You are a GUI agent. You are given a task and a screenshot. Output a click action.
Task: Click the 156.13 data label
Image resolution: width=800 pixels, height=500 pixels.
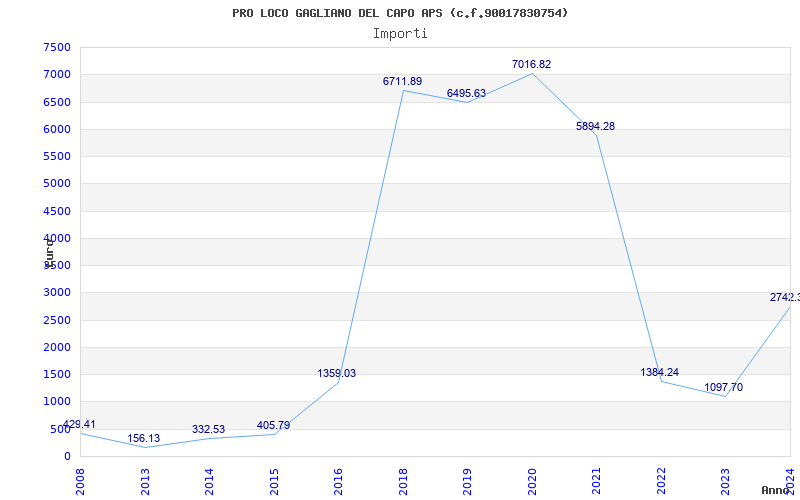[x=143, y=439]
